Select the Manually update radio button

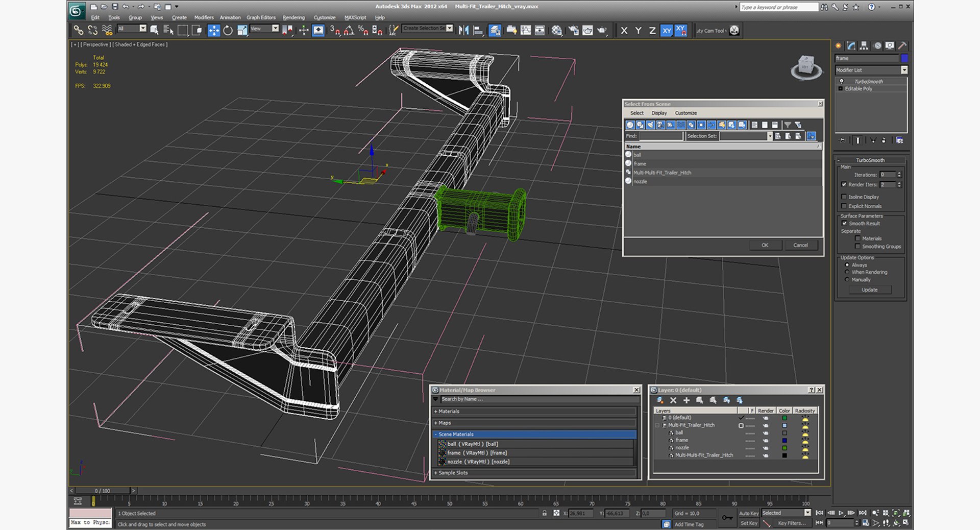pyautogui.click(x=847, y=279)
